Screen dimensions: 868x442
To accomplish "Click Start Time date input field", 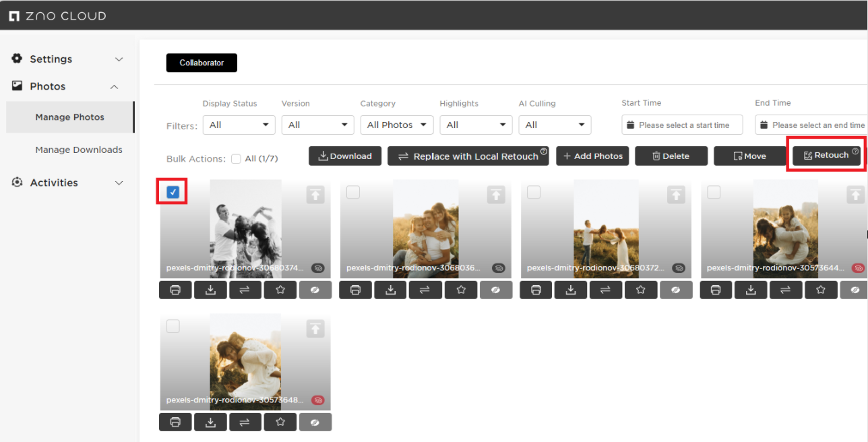I will (682, 125).
